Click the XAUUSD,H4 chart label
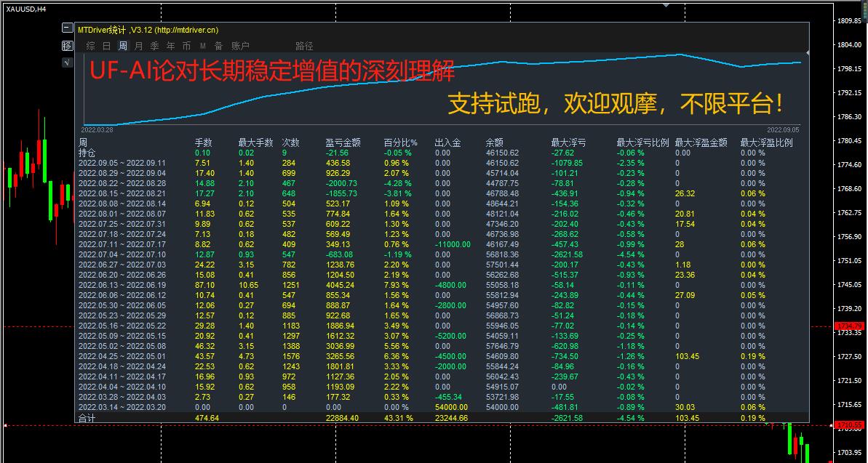This screenshot has height=463, width=868. (x=26, y=8)
